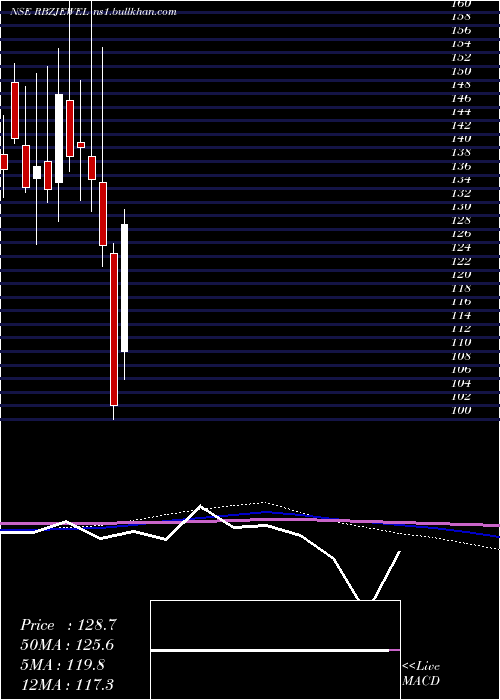500x700 pixels.
Task: Click the 152 price axis label
Action: [x=461, y=57]
